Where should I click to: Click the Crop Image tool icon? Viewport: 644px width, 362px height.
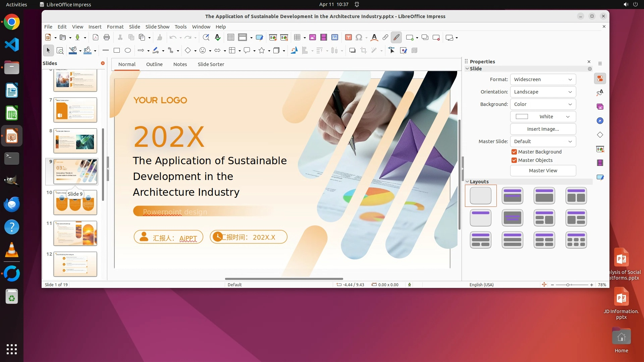364,51
